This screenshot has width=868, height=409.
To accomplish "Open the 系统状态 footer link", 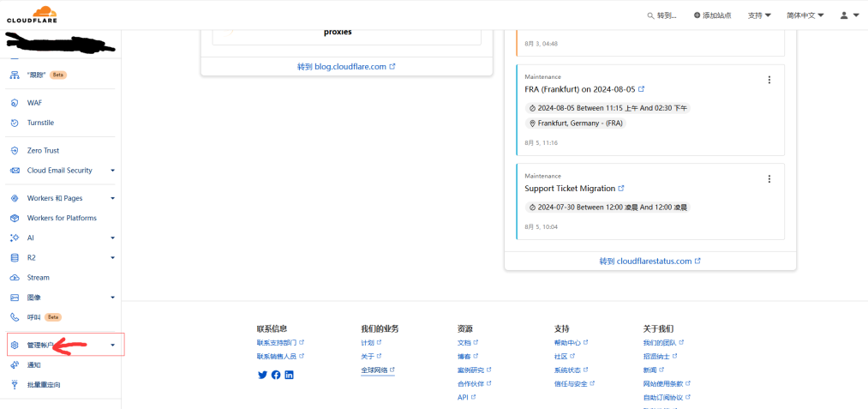I will 571,370.
